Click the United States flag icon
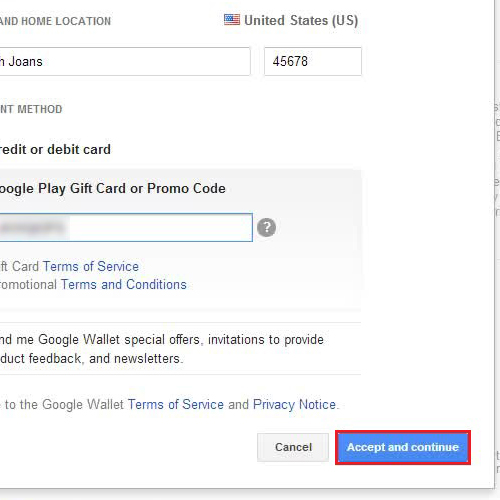This screenshot has width=500, height=500. click(232, 20)
